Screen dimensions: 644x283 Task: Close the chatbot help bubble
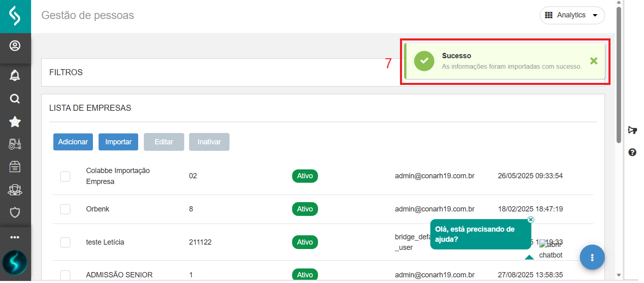coord(530,220)
